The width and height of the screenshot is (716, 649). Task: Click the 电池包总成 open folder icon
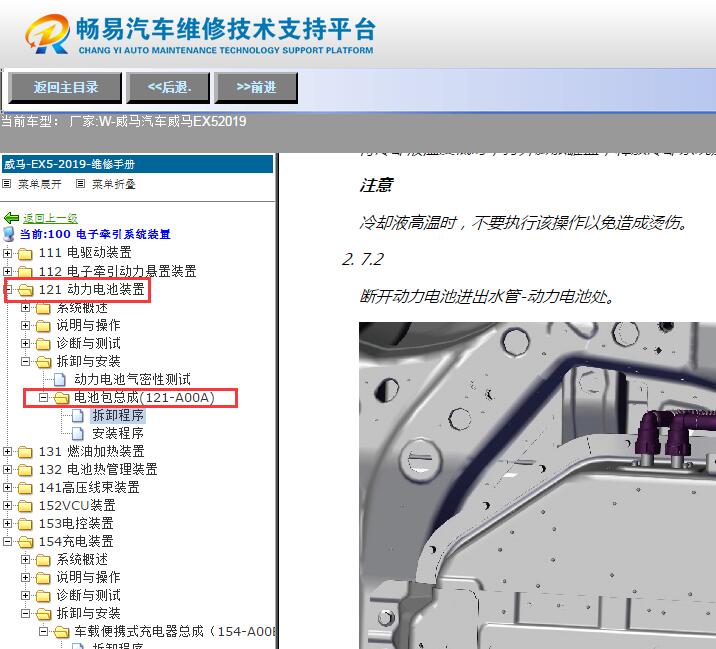(x=61, y=398)
